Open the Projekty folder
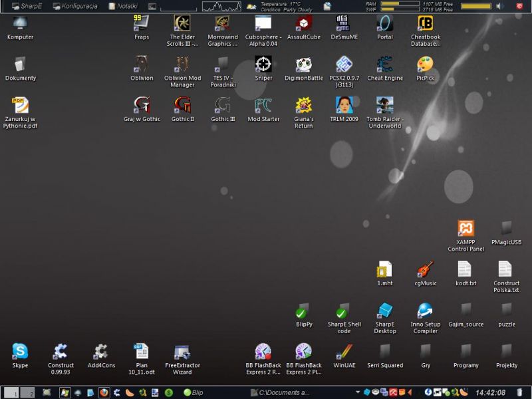The image size is (532, 399). point(506,356)
